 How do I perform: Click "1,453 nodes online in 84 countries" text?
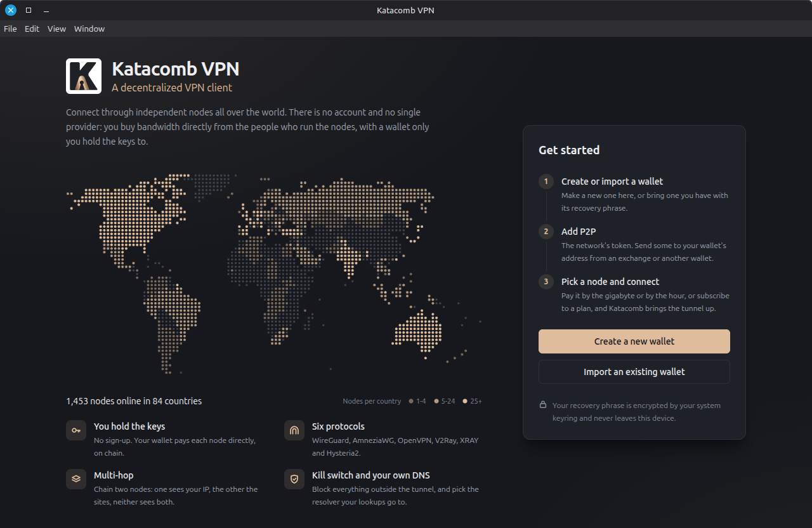(134, 401)
